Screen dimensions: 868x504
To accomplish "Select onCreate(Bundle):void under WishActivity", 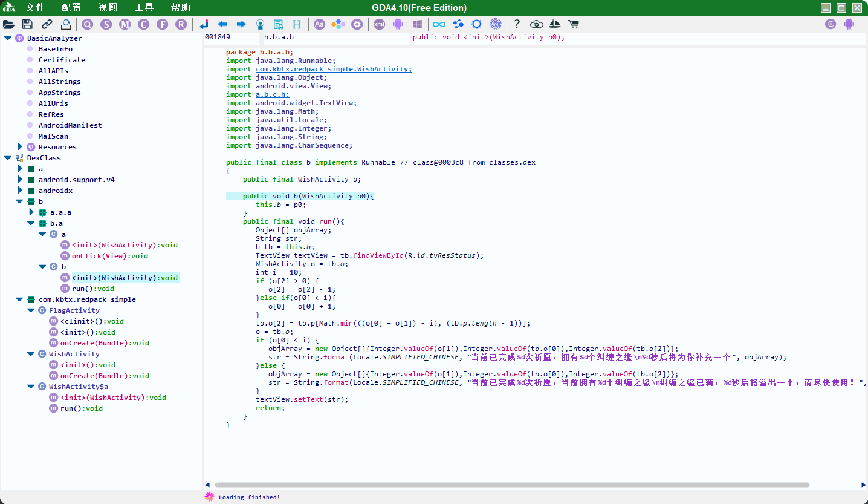I will click(x=105, y=376).
